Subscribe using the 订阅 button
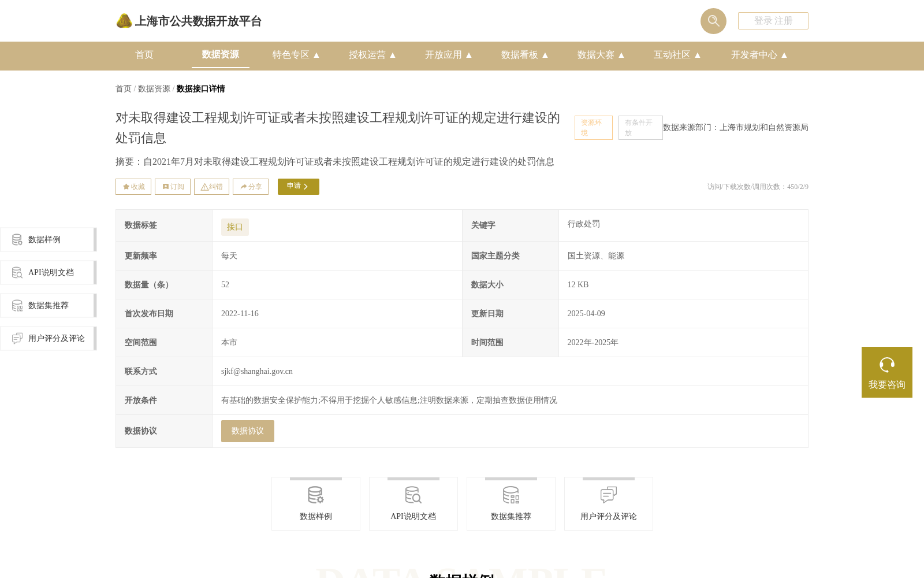 [173, 187]
